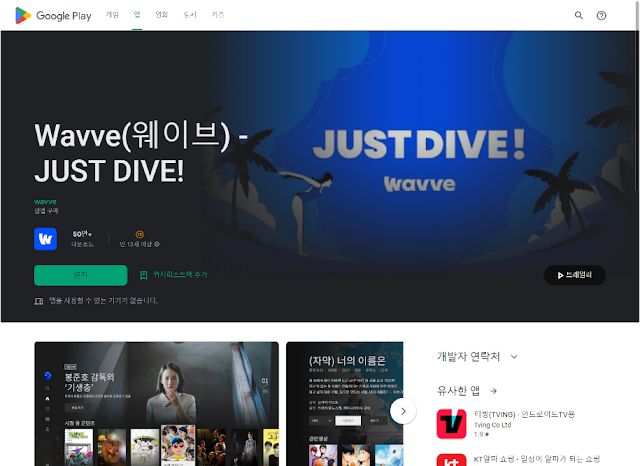
Task: Open the TVING app icon
Action: (x=451, y=424)
